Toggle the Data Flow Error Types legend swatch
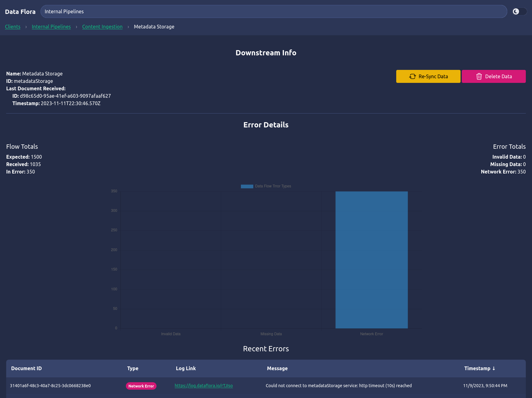 click(x=247, y=186)
